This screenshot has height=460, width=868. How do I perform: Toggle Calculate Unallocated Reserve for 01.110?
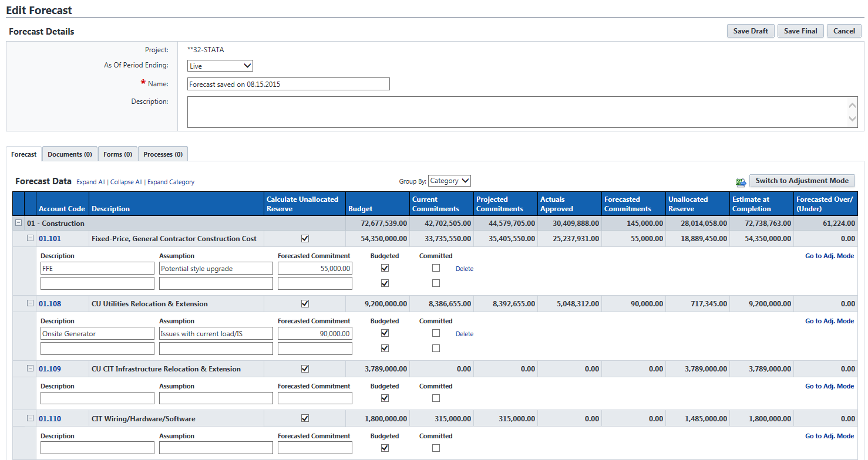tap(305, 418)
